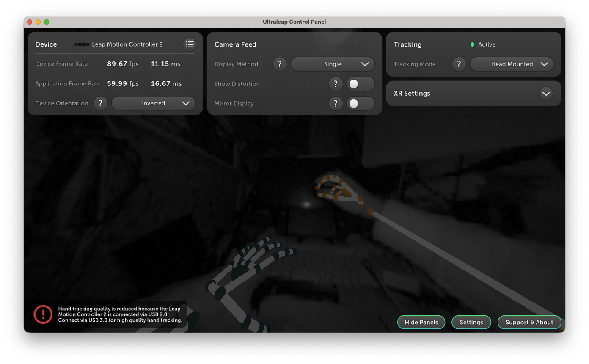Open the Device Orientation dropdown set to Inverted

pos(154,103)
